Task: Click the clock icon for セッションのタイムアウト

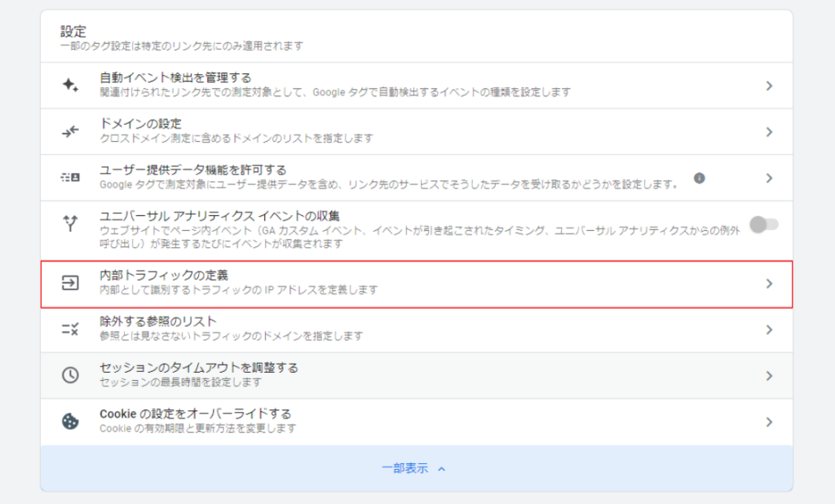Action: pyautogui.click(x=70, y=375)
